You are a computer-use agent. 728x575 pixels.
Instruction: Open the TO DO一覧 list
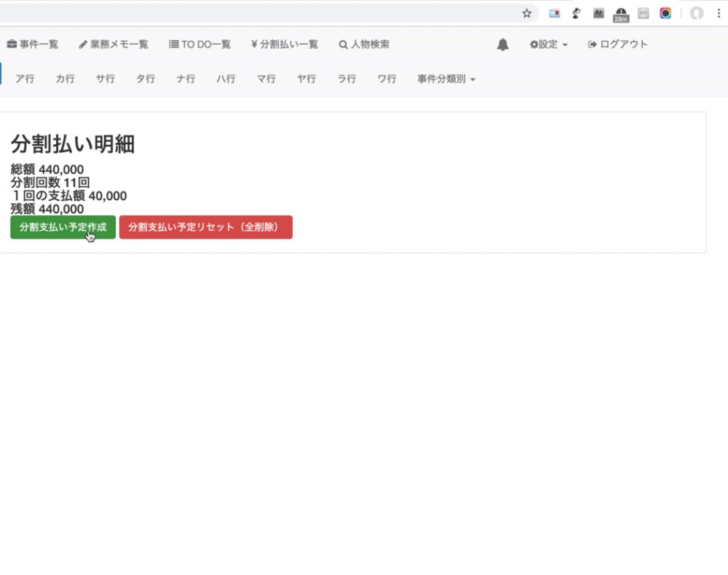pos(199,44)
